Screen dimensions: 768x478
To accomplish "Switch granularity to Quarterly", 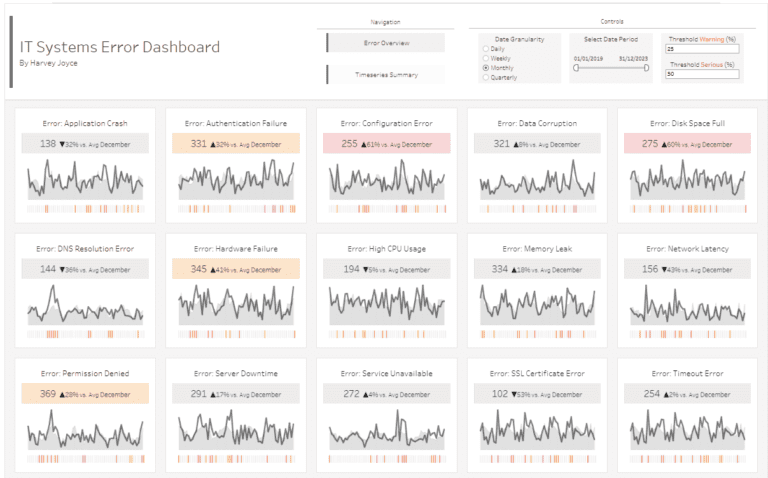I will pyautogui.click(x=486, y=77).
